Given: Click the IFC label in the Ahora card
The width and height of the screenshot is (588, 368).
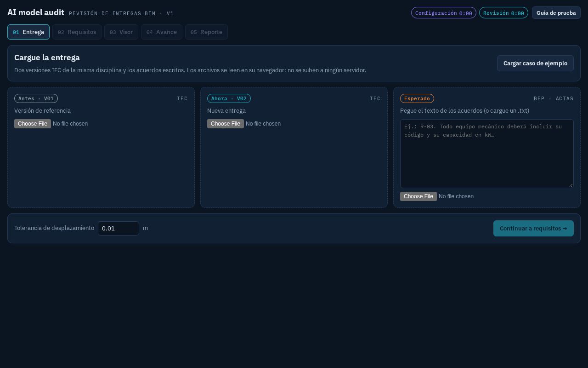Looking at the screenshot, I should click(x=375, y=98).
